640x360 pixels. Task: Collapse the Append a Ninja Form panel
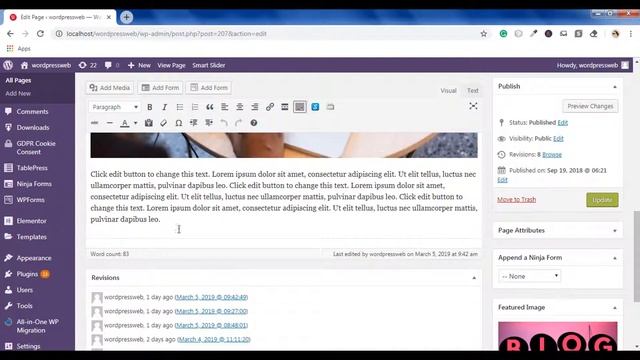point(615,258)
